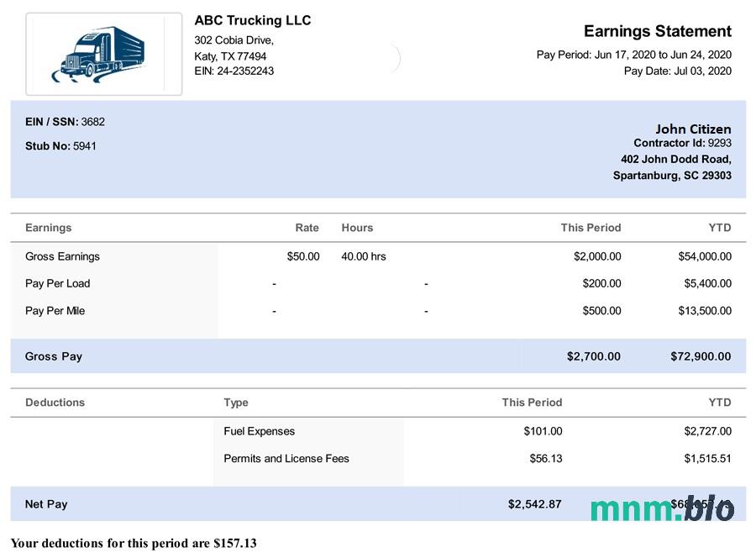
Task: Click the Earnings Statement heading
Action: pos(657,31)
